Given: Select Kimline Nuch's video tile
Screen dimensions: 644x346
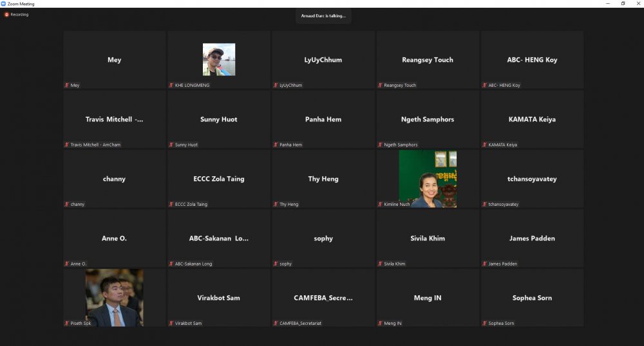Looking at the screenshot, I should [x=428, y=179].
